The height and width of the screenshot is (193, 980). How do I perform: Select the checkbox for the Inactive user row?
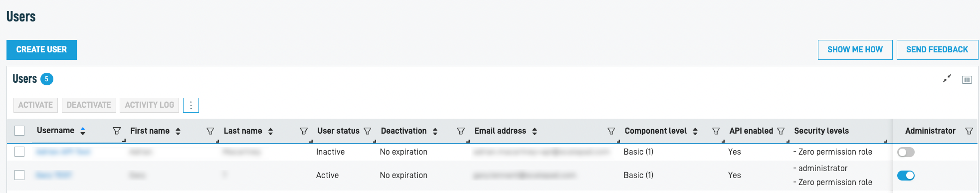coord(19,152)
